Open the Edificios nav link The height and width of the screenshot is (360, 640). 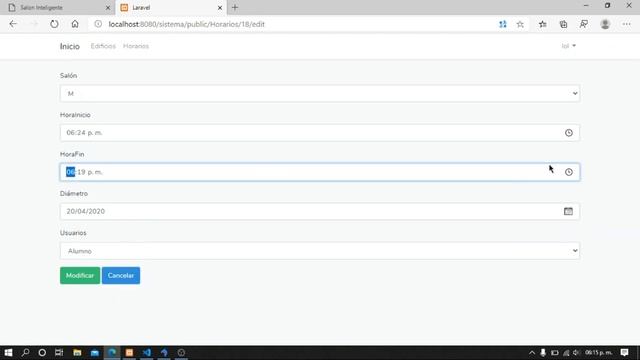click(x=103, y=46)
